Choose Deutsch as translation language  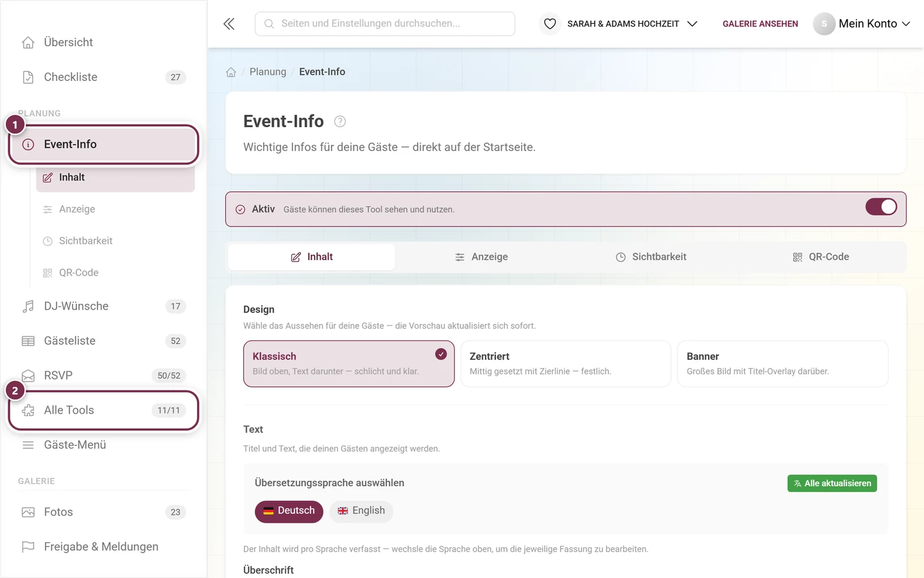289,511
